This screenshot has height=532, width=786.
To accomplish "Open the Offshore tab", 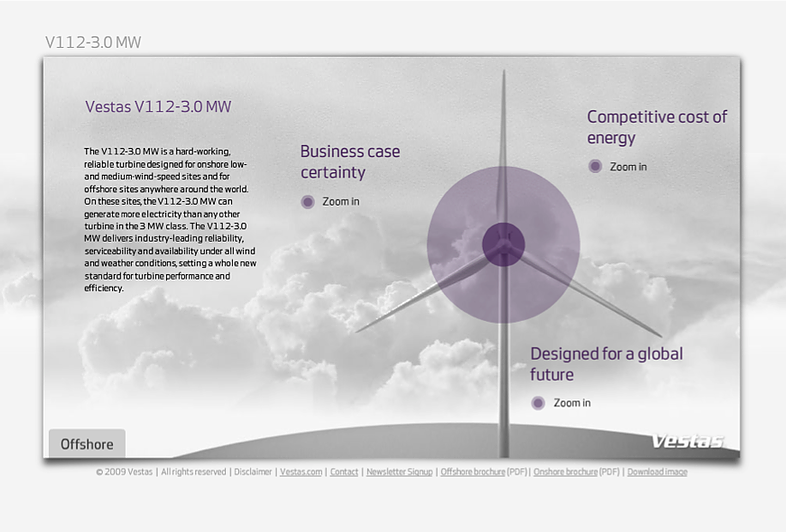I will 87,444.
